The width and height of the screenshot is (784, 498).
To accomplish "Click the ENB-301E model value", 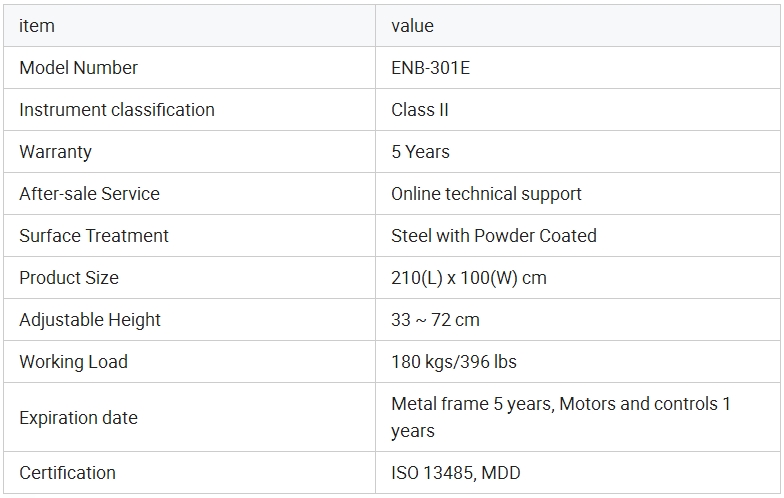I will pyautogui.click(x=430, y=68).
